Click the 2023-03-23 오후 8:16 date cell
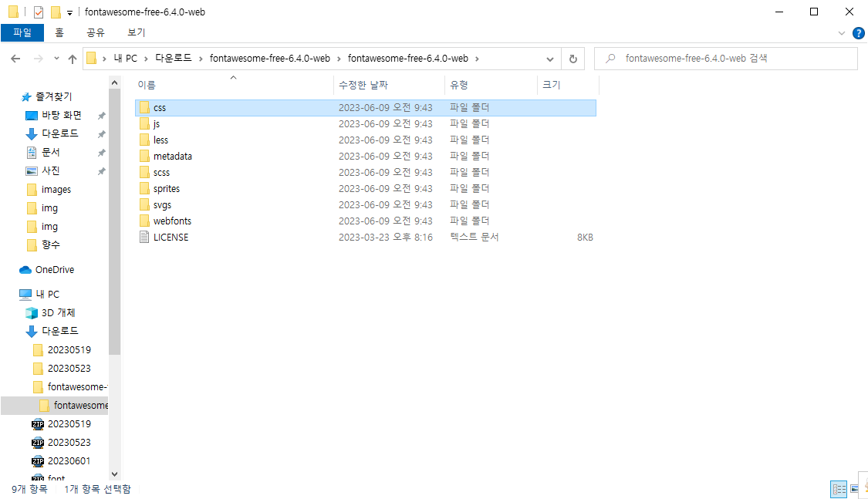Viewport: 868px width, 499px height. pyautogui.click(x=385, y=238)
